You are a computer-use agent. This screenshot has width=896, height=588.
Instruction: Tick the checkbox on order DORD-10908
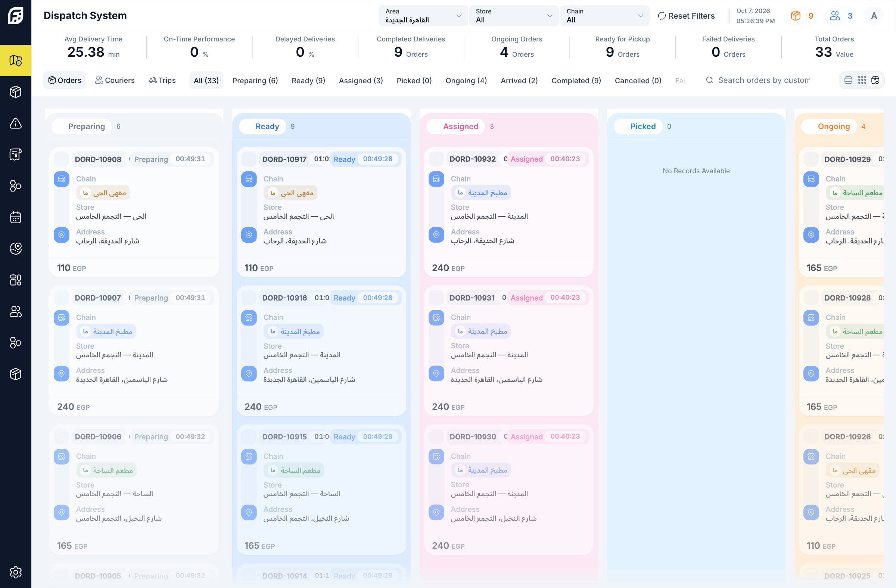pyautogui.click(x=61, y=159)
